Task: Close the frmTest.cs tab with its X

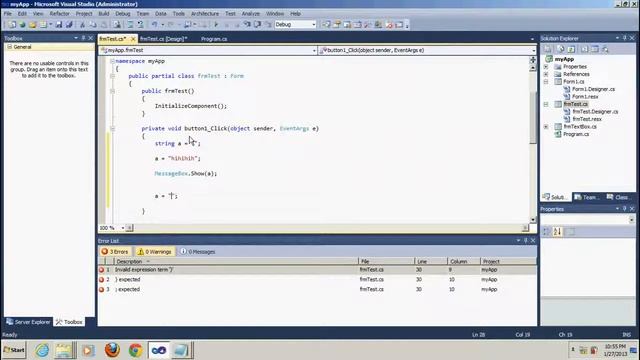Action: pos(133,39)
